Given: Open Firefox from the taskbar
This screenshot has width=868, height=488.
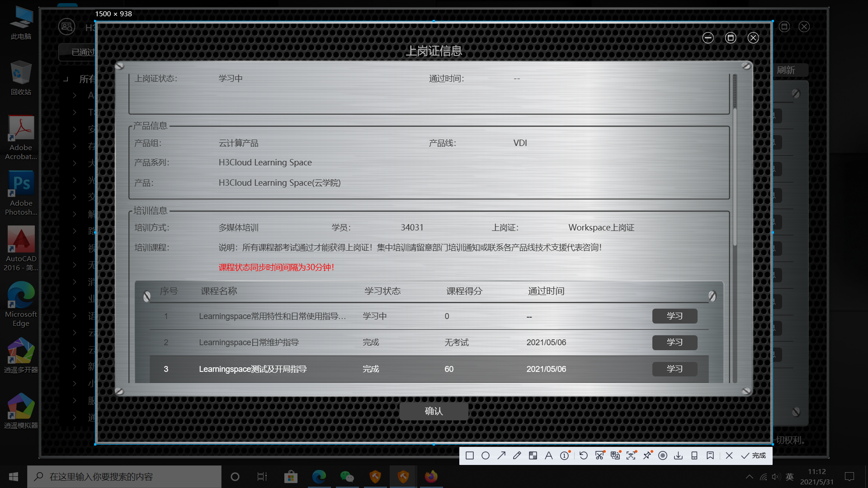Looking at the screenshot, I should (x=431, y=477).
